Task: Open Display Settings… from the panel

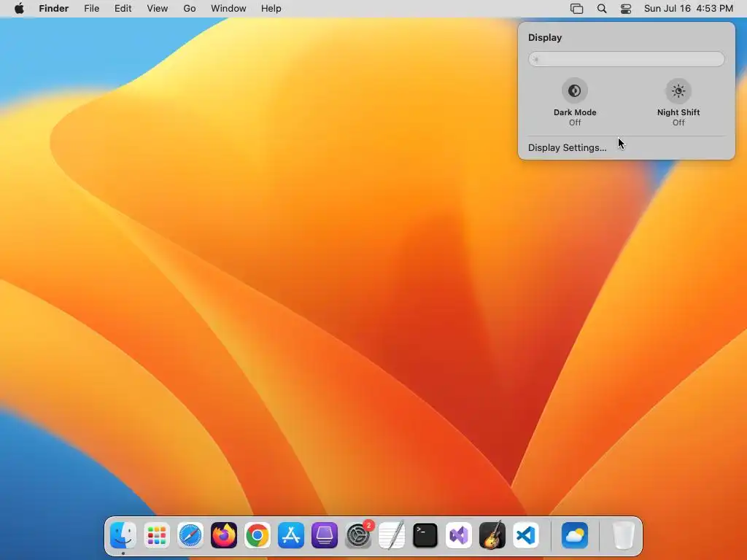Action: [568, 147]
